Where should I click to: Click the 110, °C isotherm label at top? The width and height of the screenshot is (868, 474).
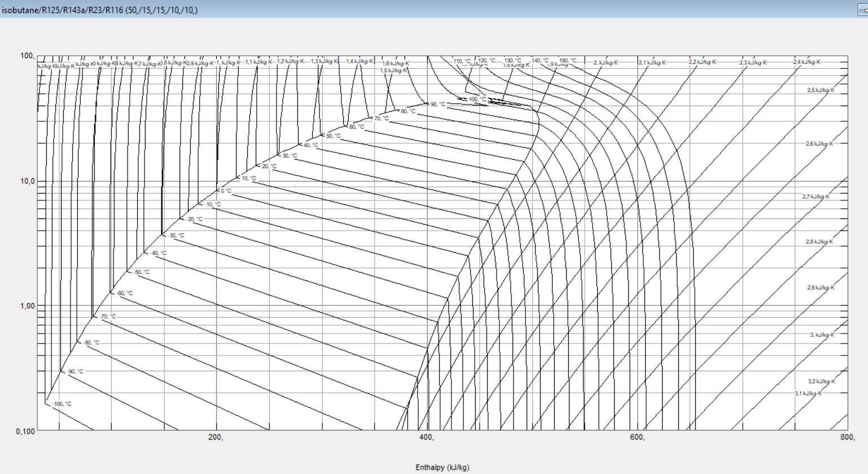[462, 61]
